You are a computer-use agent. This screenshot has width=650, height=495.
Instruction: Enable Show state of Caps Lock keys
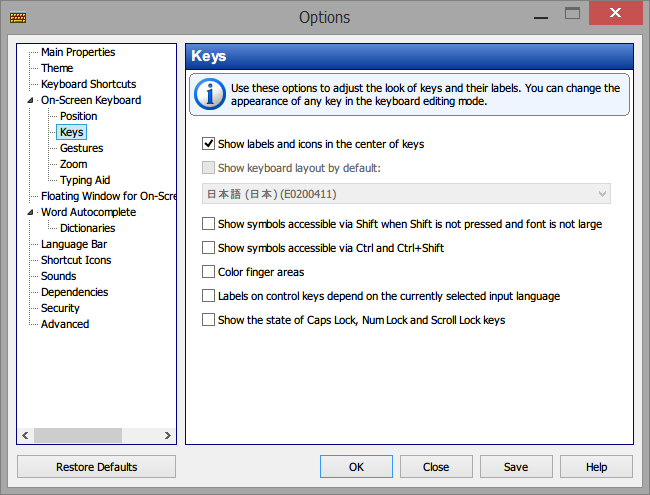click(208, 320)
